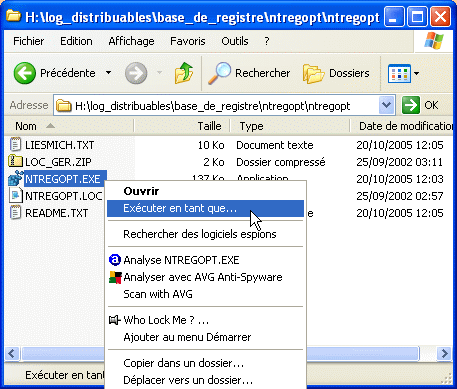Open the ? help menu
Viewport: 457px width, 389px height.
click(267, 41)
